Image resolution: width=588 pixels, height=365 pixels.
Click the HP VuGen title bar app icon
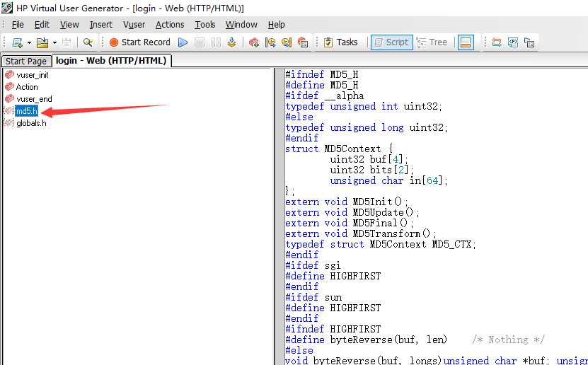[7, 8]
